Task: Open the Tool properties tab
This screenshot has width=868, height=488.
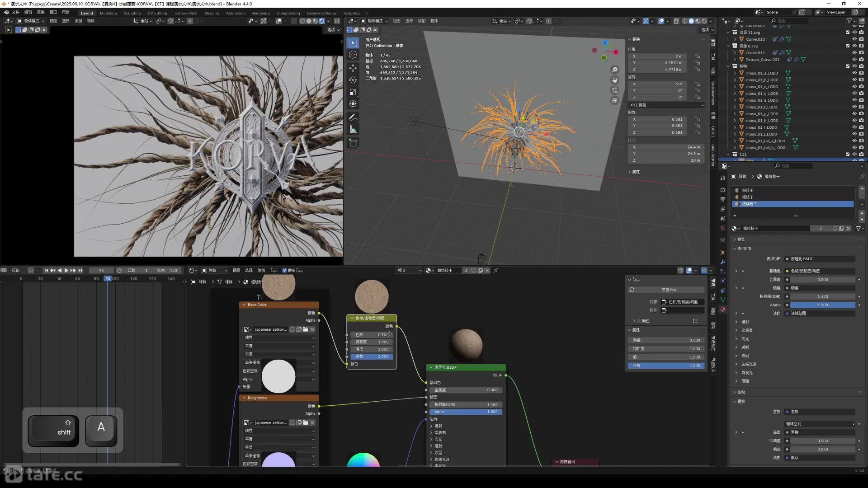Action: (x=723, y=178)
